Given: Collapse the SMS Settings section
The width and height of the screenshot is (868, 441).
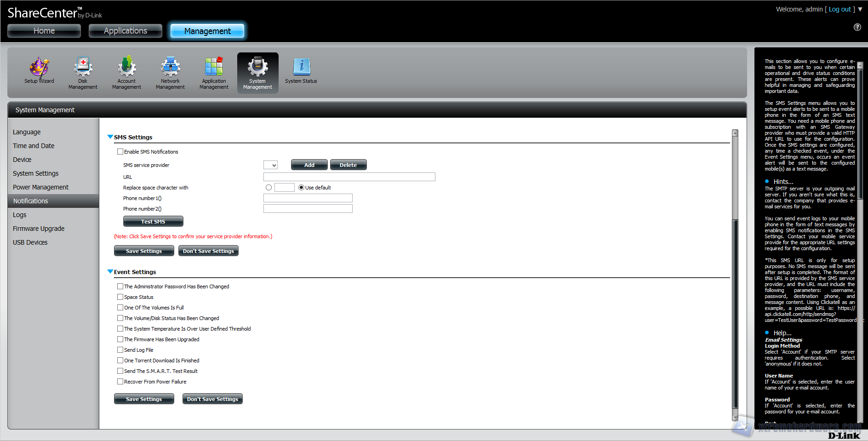Looking at the screenshot, I should 110,137.
